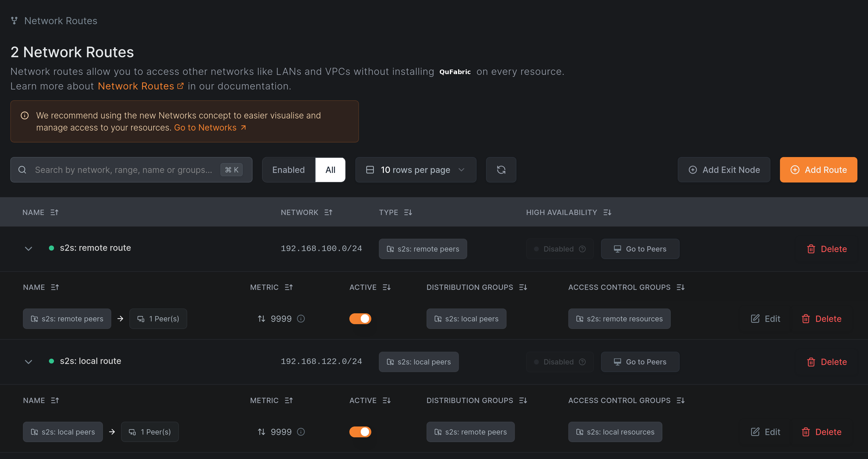868x459 pixels.
Task: Toggle the Active switch for s2s: remote peers
Action: coord(360,319)
